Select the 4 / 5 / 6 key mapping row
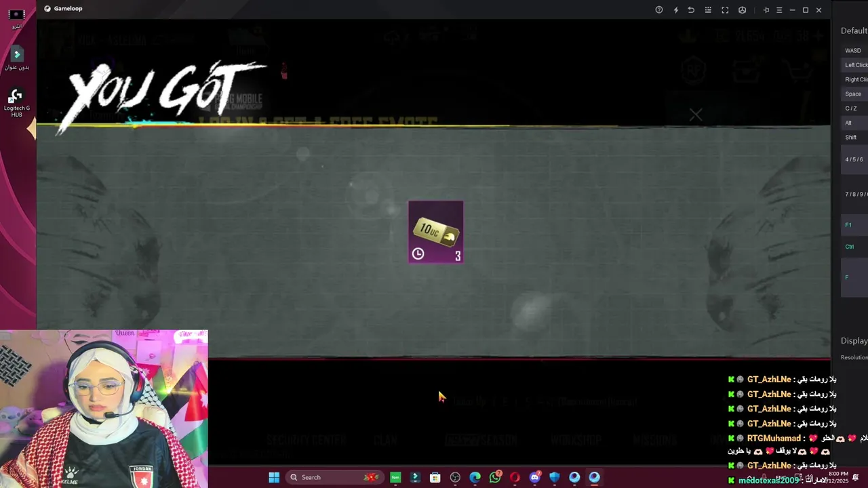 coord(854,159)
